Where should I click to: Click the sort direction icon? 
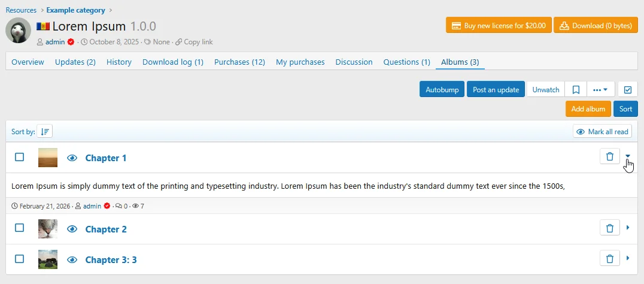[45, 132]
